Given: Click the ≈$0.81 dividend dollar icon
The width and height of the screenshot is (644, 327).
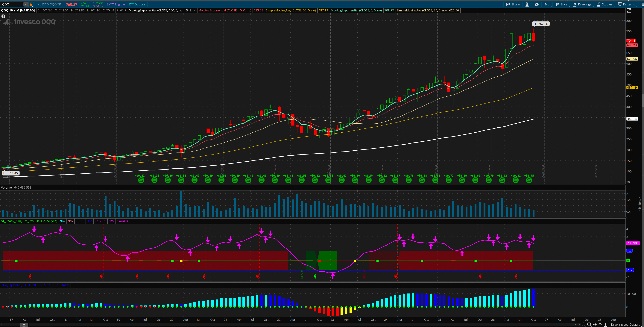Looking at the screenshot, I should [x=516, y=180].
